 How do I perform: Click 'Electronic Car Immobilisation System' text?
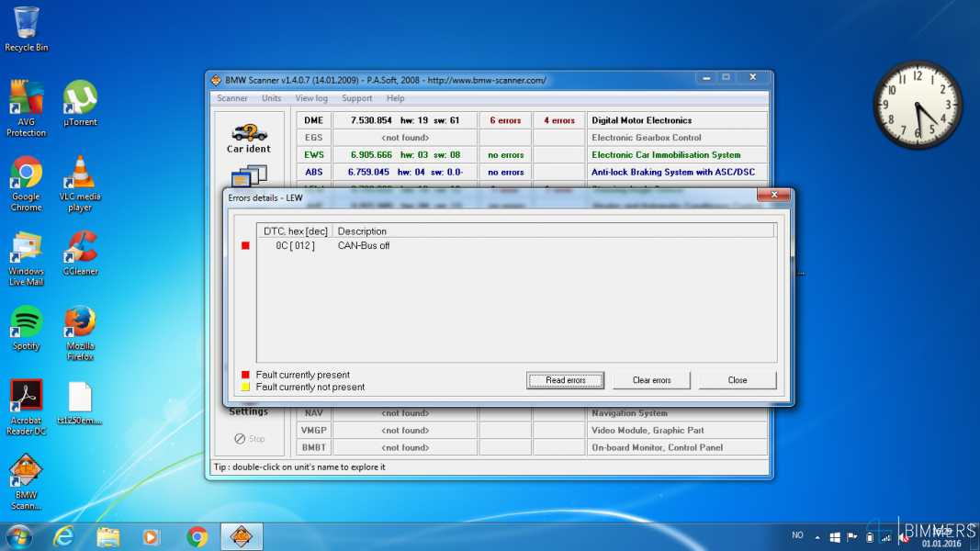click(x=666, y=155)
